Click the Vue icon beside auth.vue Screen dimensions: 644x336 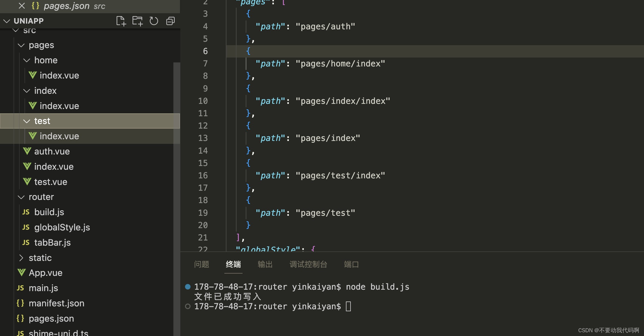(x=27, y=151)
